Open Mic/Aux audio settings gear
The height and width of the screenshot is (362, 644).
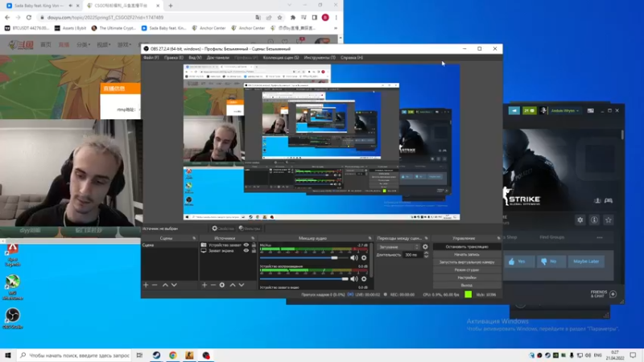(x=364, y=257)
